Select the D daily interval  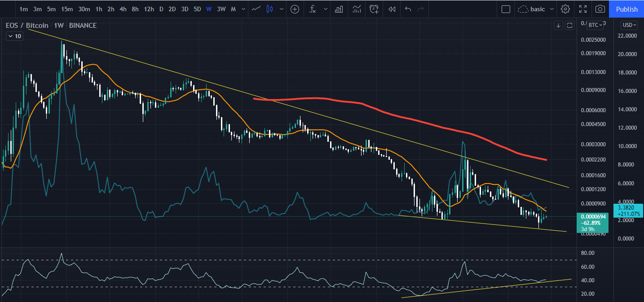point(161,9)
